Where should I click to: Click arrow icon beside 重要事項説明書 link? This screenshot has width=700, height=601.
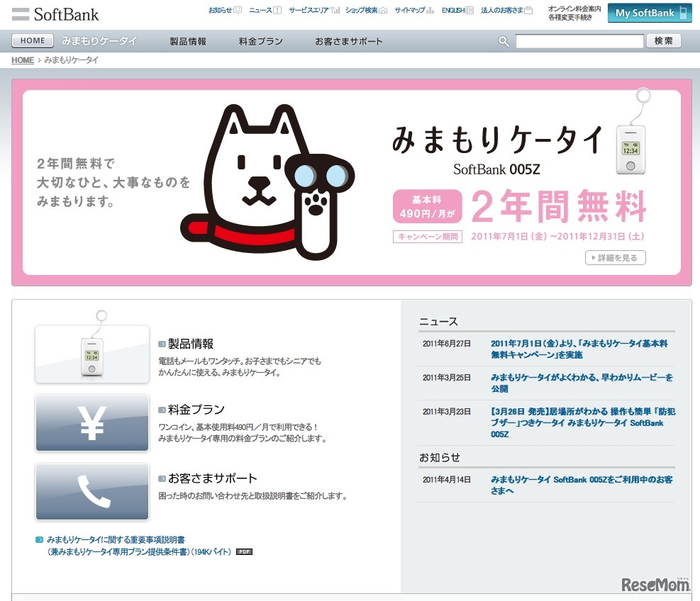pos(39,540)
